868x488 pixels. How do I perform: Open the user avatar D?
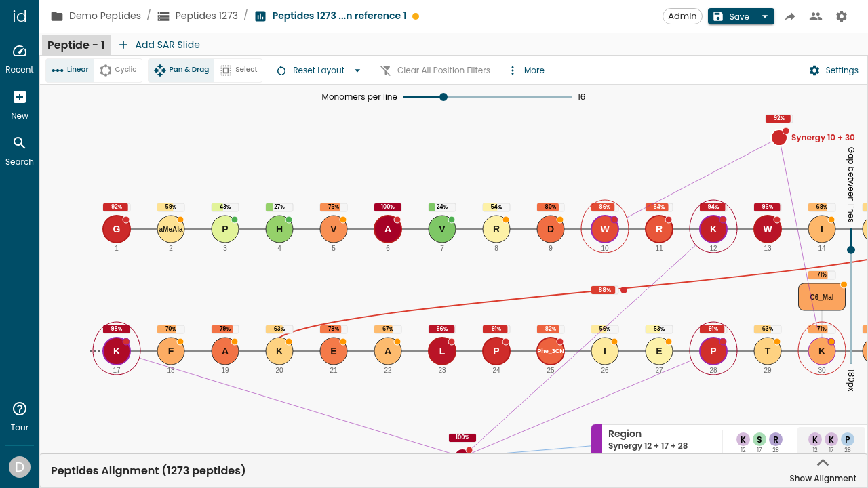point(20,467)
